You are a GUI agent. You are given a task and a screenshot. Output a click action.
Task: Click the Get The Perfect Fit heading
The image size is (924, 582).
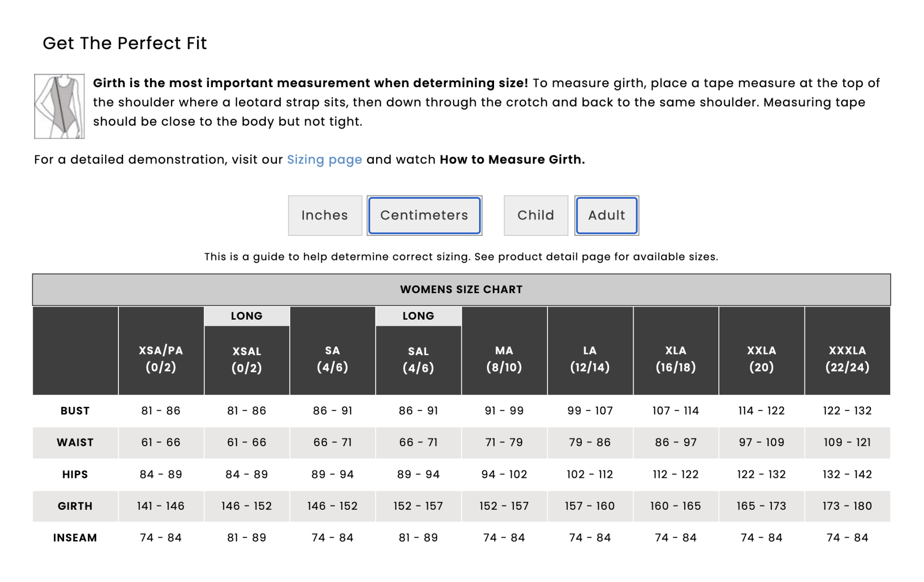(x=125, y=43)
